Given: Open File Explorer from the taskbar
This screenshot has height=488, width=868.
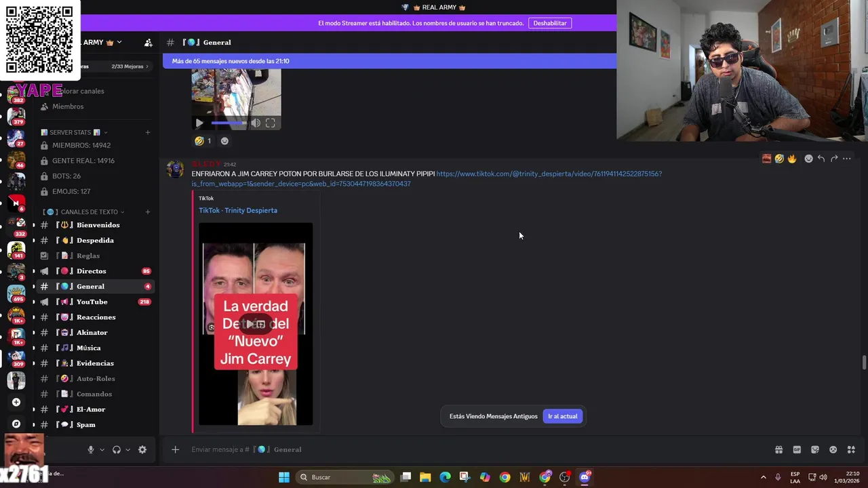Looking at the screenshot, I should coord(425,477).
